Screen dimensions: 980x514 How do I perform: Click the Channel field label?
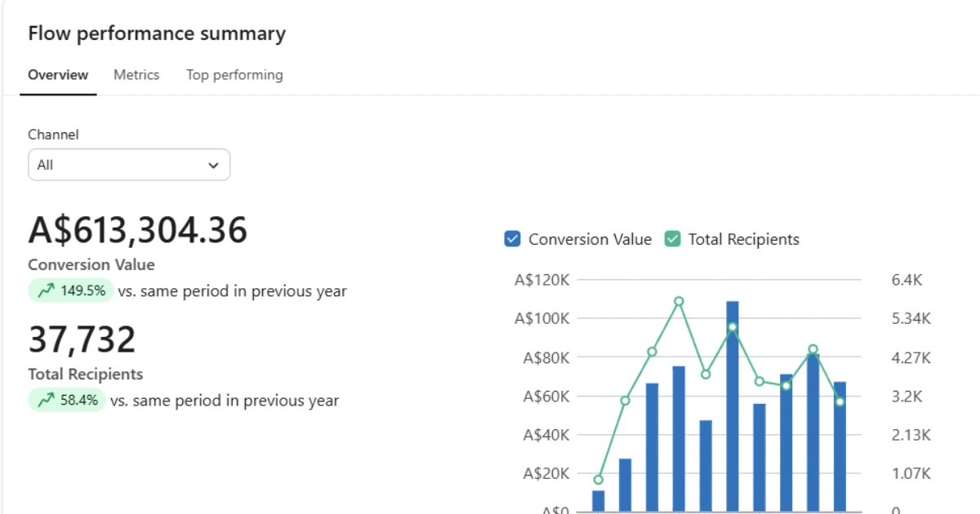(53, 135)
